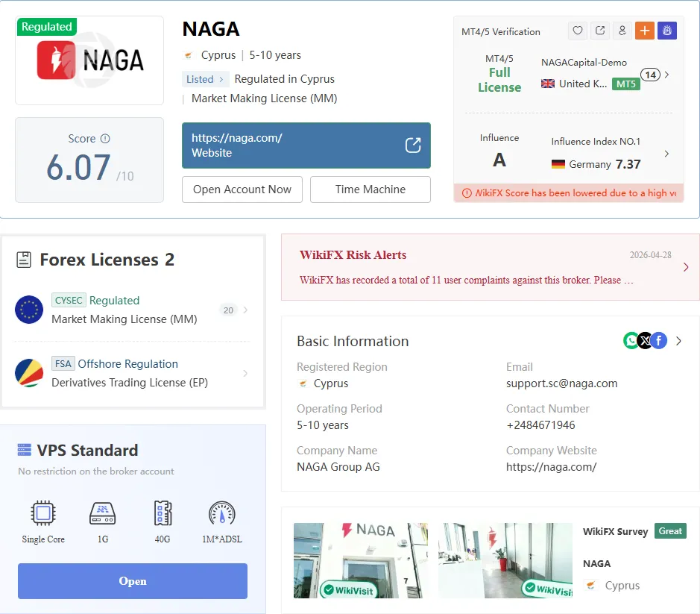Click the Forex Licenses document icon

[x=24, y=260]
